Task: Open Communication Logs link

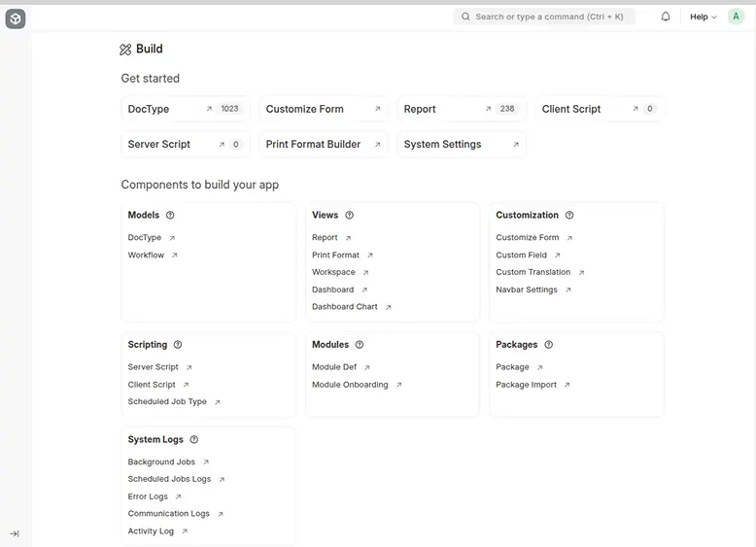Action: coord(169,514)
